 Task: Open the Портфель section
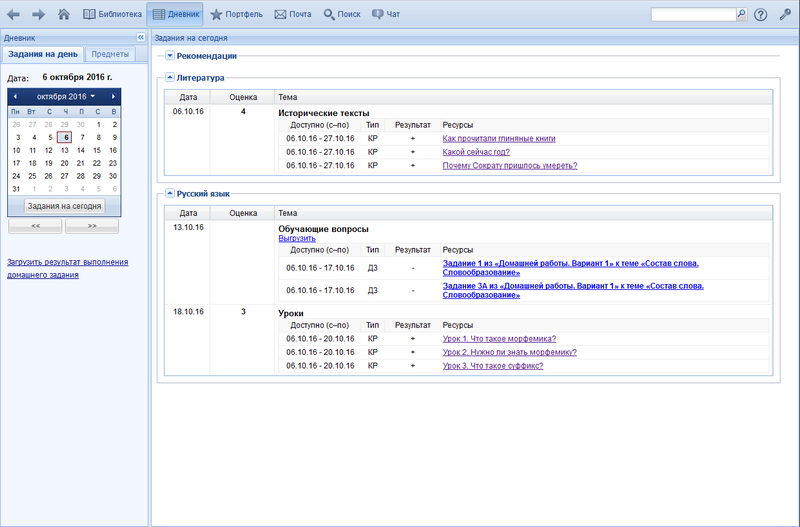[x=236, y=15]
